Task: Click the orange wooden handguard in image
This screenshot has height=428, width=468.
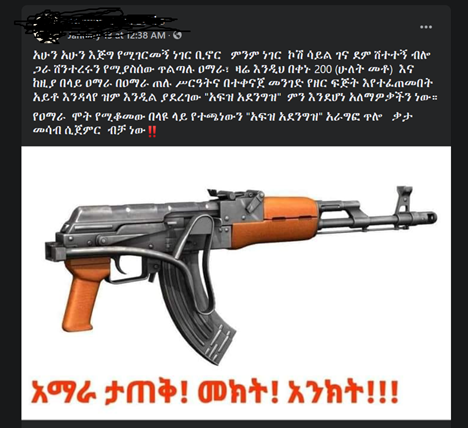Action: tap(274, 223)
